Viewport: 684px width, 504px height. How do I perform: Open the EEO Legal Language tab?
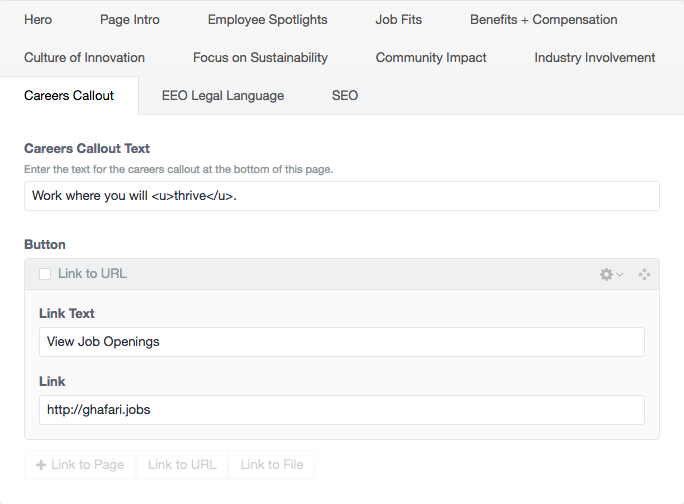point(223,96)
